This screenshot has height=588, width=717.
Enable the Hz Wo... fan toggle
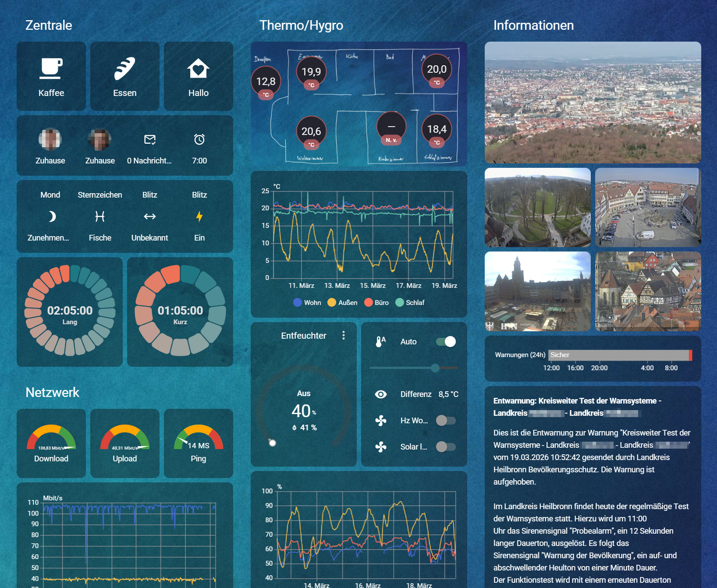pos(446,421)
